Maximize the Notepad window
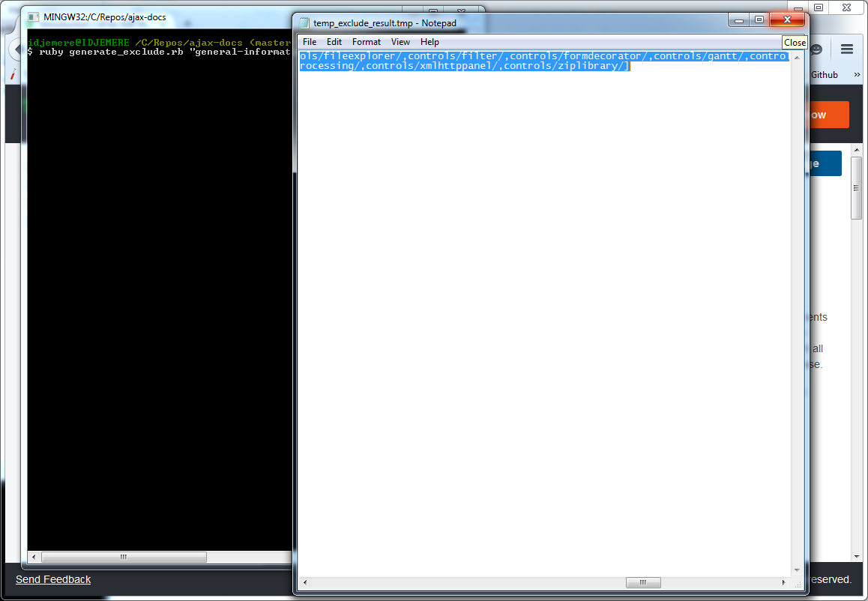 click(759, 20)
